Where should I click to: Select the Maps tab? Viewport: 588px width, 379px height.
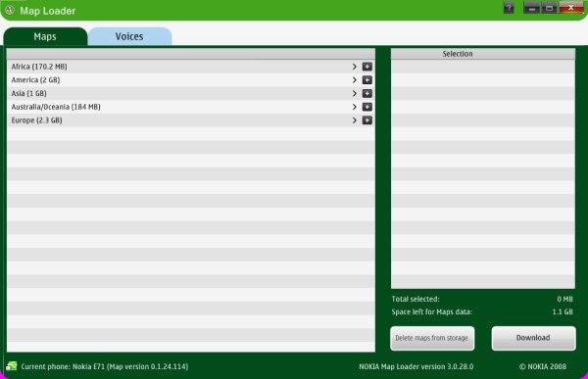pyautogui.click(x=45, y=36)
